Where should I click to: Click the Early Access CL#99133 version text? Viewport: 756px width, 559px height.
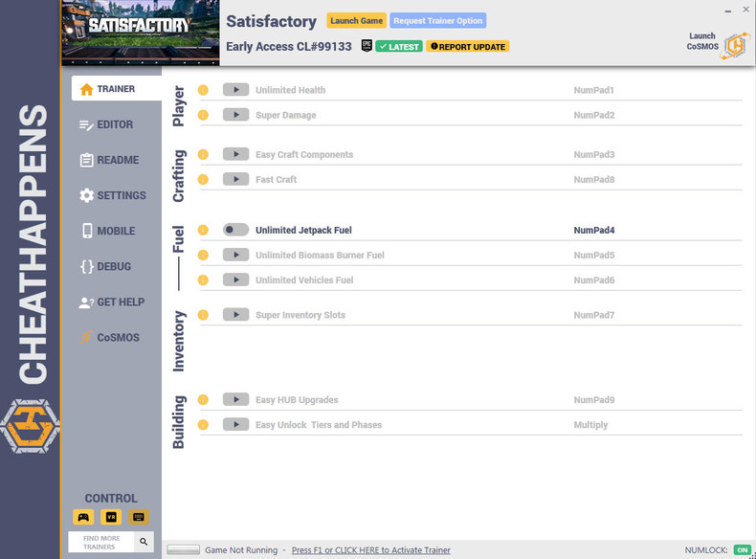tap(289, 47)
